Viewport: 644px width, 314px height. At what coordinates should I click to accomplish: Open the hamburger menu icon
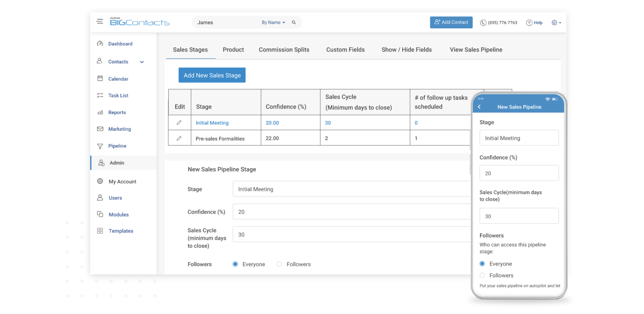(x=100, y=21)
